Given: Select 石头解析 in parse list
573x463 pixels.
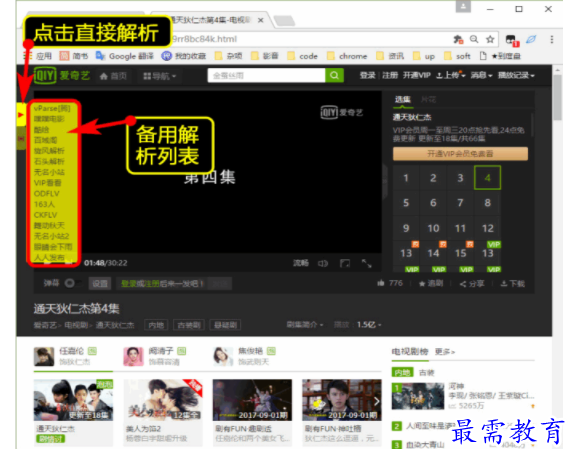Looking at the screenshot, I should coord(49,161).
